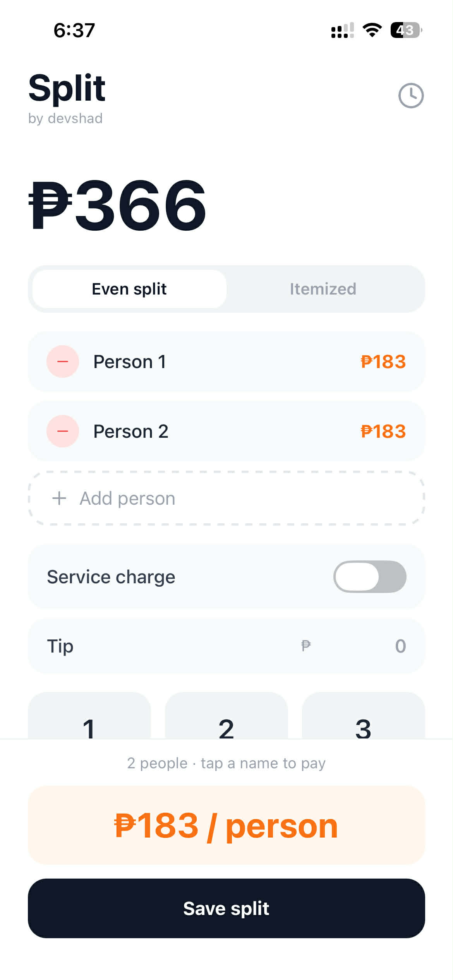Tap keypad digit 1
453x980 pixels.
pos(89,716)
